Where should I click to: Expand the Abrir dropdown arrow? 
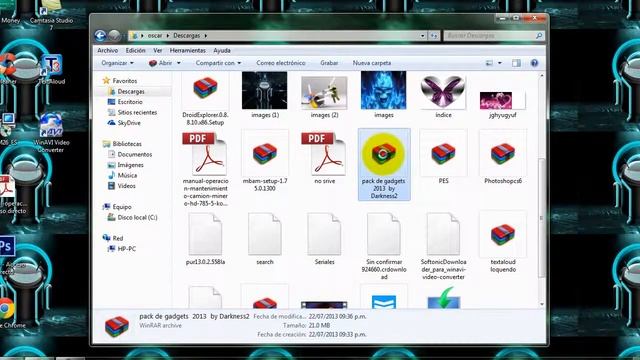178,63
